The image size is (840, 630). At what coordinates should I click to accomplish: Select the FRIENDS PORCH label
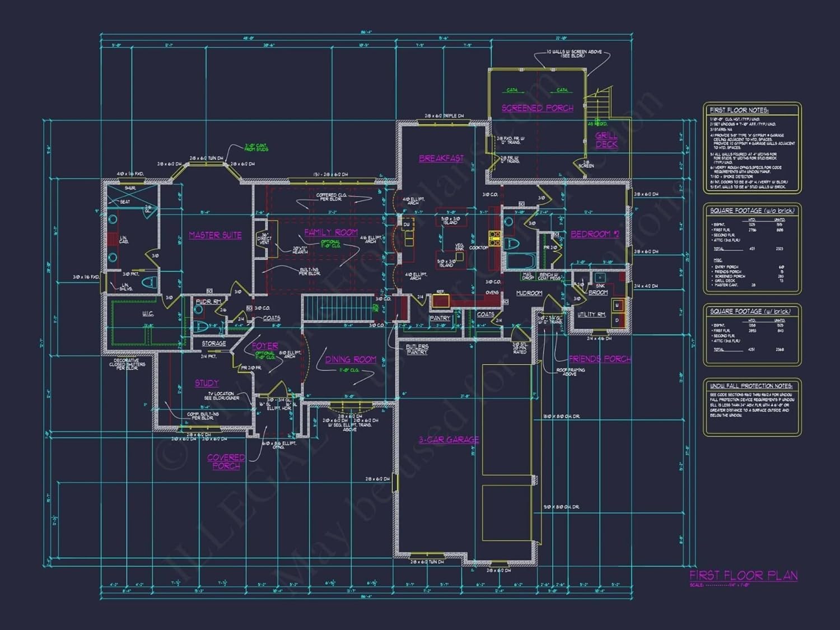coord(599,359)
